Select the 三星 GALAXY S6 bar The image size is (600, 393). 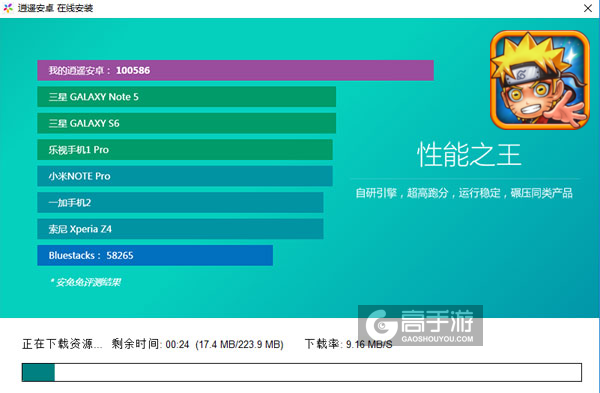pos(187,123)
